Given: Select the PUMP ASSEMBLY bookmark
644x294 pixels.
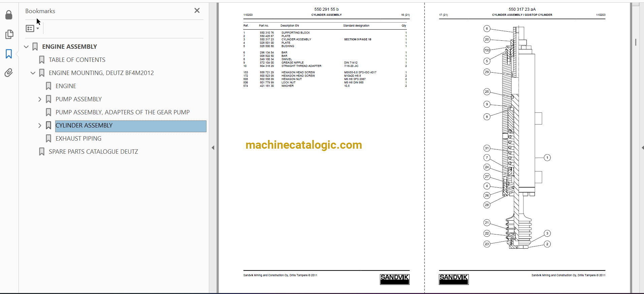Looking at the screenshot, I should pos(79,99).
